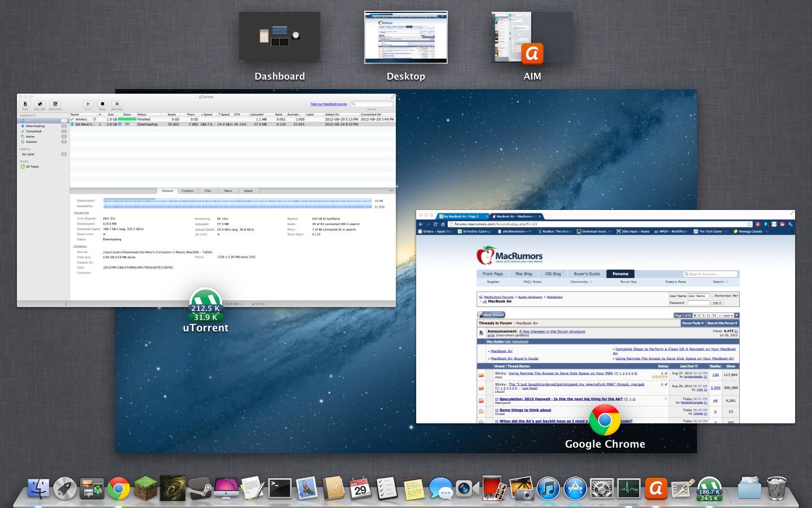The width and height of the screenshot is (812, 508).
Task: Select Speed tab in uTorrent details
Action: (248, 191)
